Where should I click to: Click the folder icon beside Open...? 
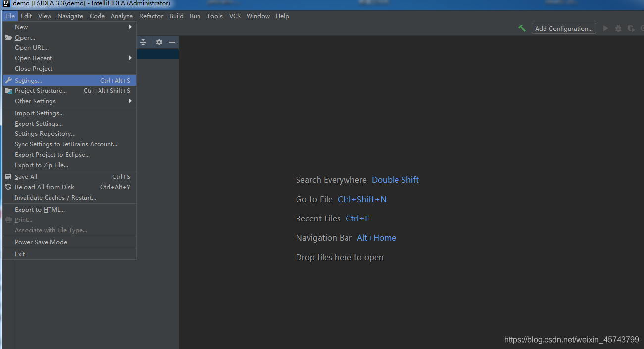pos(8,38)
